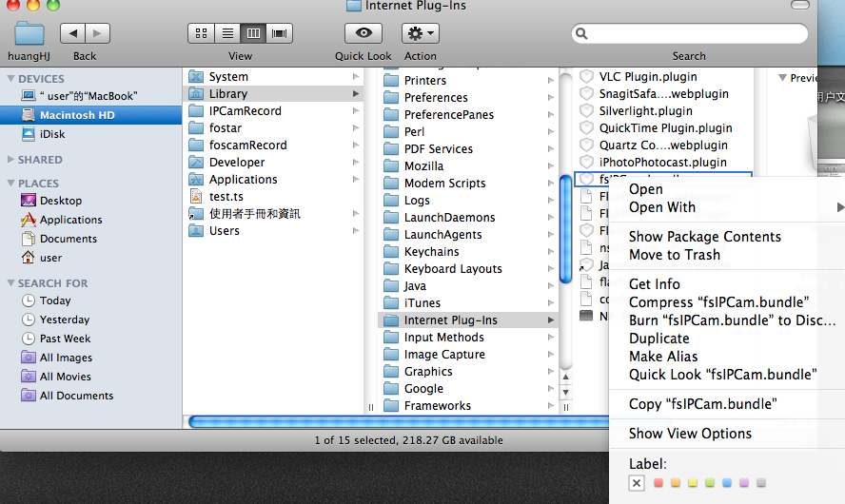The height and width of the screenshot is (504, 845).
Task: Switch to list view
Action: coord(227,33)
